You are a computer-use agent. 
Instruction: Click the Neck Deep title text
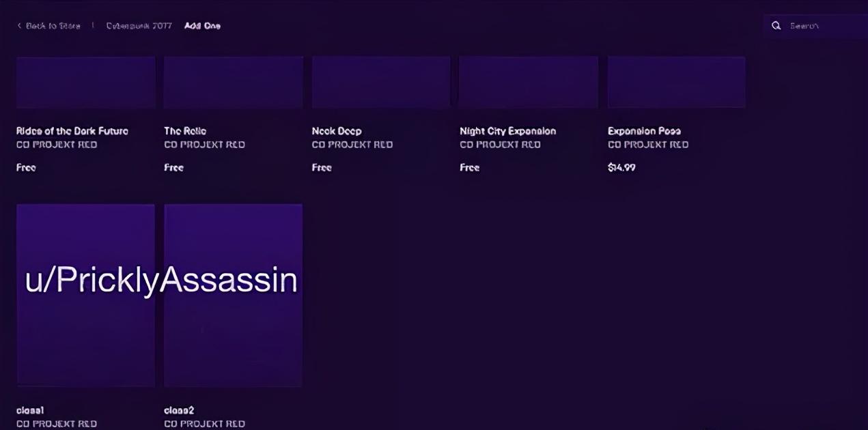[x=337, y=131]
